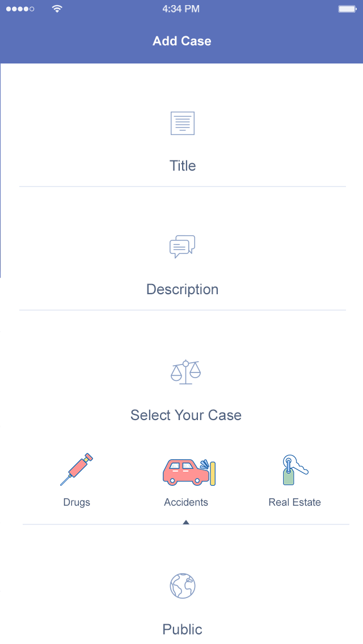Click the 4:34 PM clock
The height and width of the screenshot is (644, 363).
[x=181, y=9]
